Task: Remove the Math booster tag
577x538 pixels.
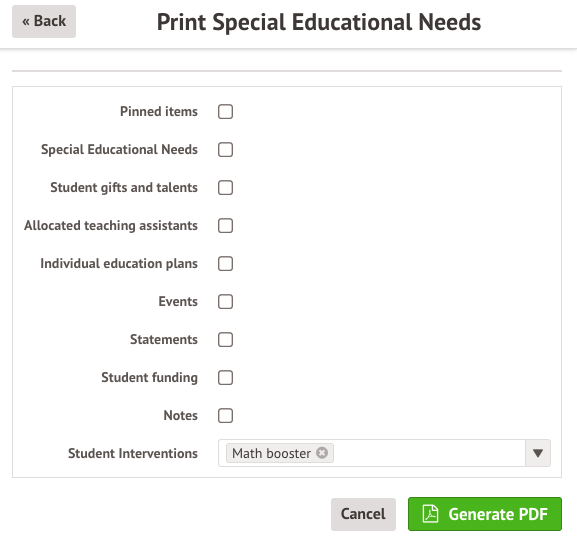Action: [322, 453]
